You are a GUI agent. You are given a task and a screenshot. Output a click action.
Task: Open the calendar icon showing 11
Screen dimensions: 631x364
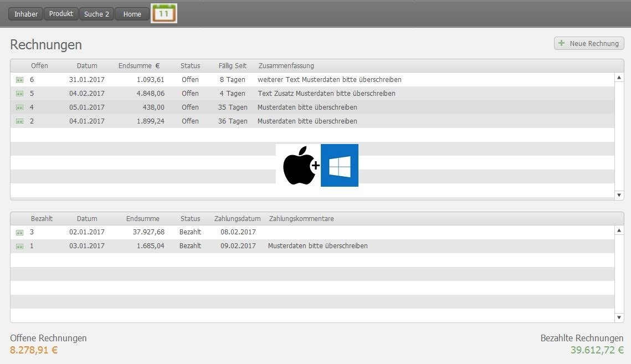164,13
